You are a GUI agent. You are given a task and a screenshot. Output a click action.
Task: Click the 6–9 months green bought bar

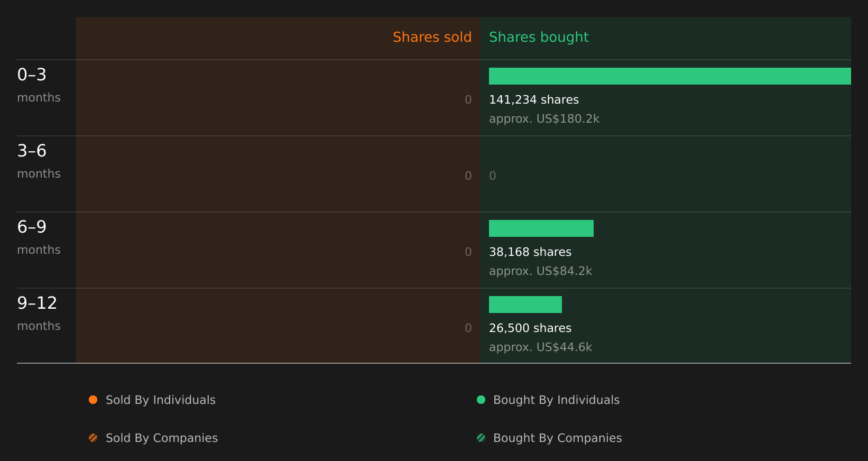pyautogui.click(x=541, y=228)
